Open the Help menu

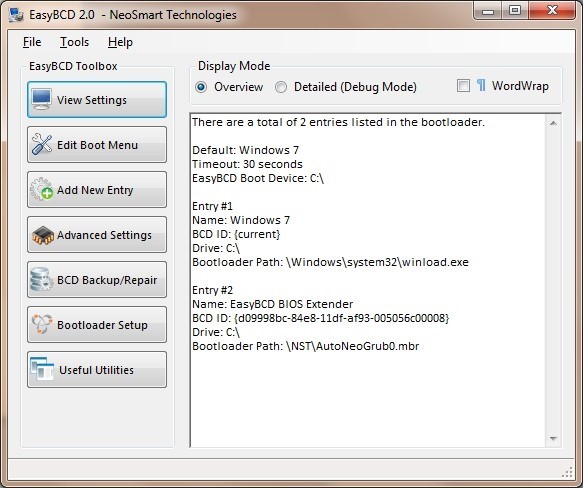point(120,42)
